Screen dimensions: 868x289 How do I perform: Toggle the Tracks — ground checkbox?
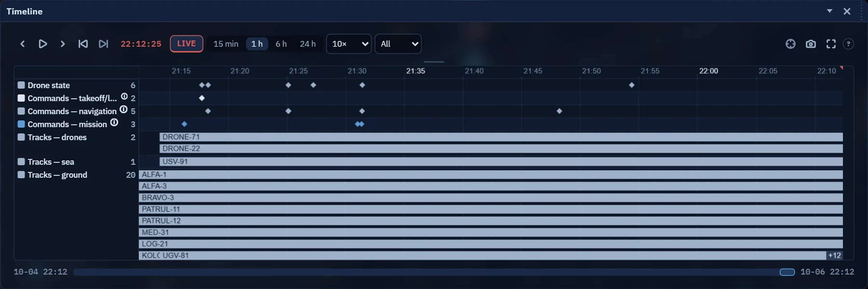point(21,175)
